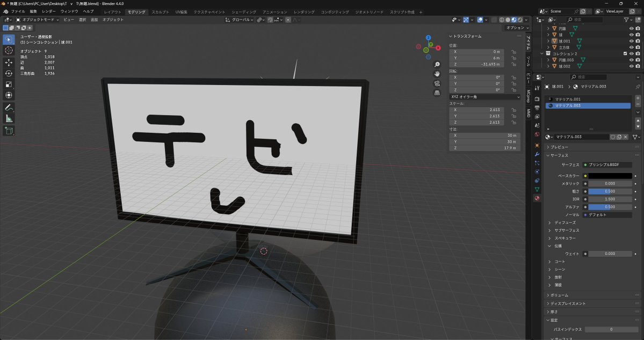Collapse the コレクション 2 tree node

click(542, 54)
